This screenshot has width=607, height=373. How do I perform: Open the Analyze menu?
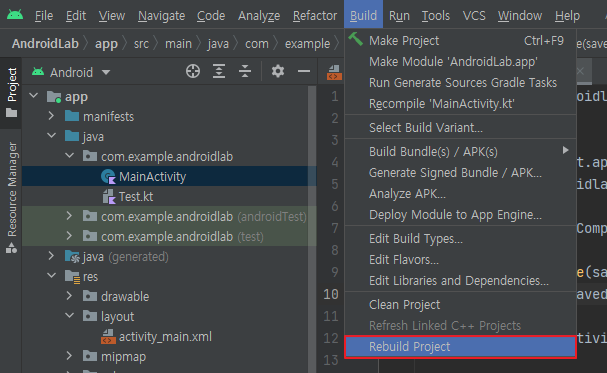point(259,16)
